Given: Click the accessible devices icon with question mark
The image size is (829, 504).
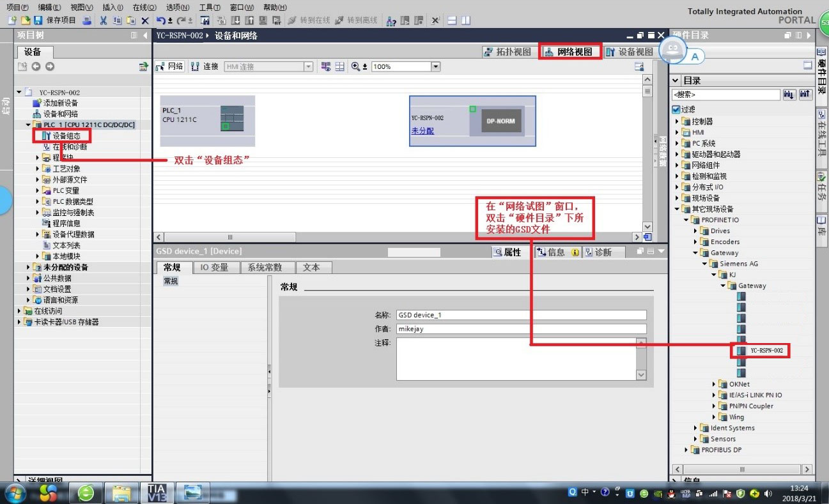Looking at the screenshot, I should (x=391, y=20).
